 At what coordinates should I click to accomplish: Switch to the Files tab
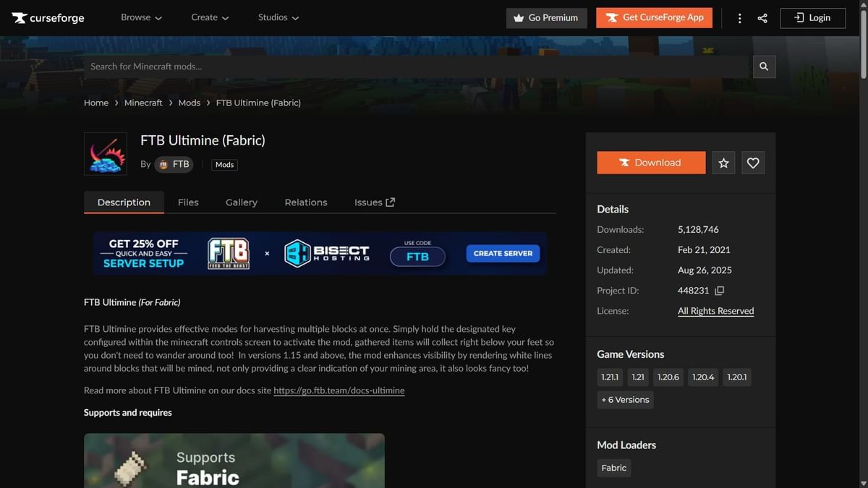pos(188,202)
